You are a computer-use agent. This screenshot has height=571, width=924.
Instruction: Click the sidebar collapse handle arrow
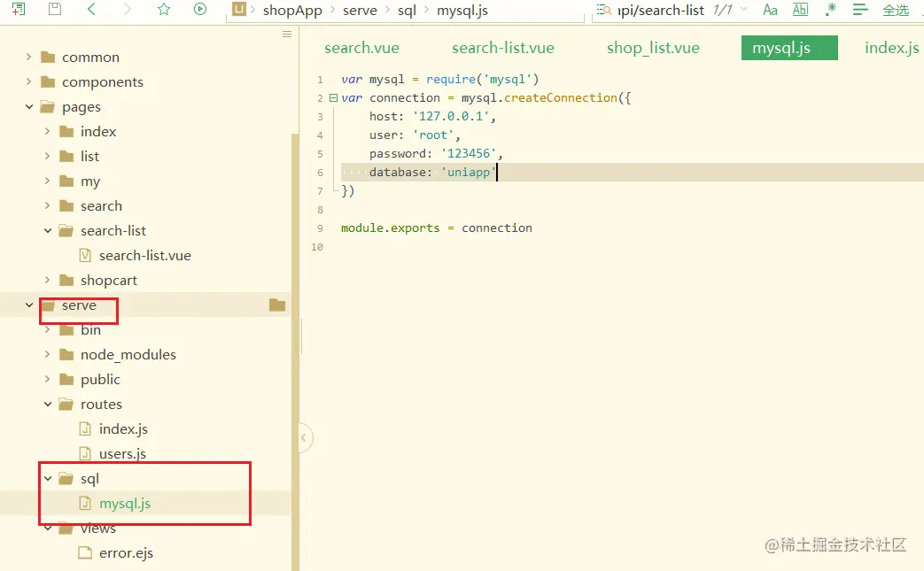point(304,437)
